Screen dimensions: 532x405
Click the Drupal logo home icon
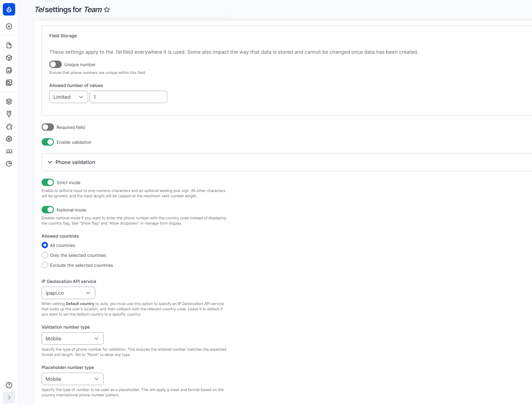(x=9, y=9)
